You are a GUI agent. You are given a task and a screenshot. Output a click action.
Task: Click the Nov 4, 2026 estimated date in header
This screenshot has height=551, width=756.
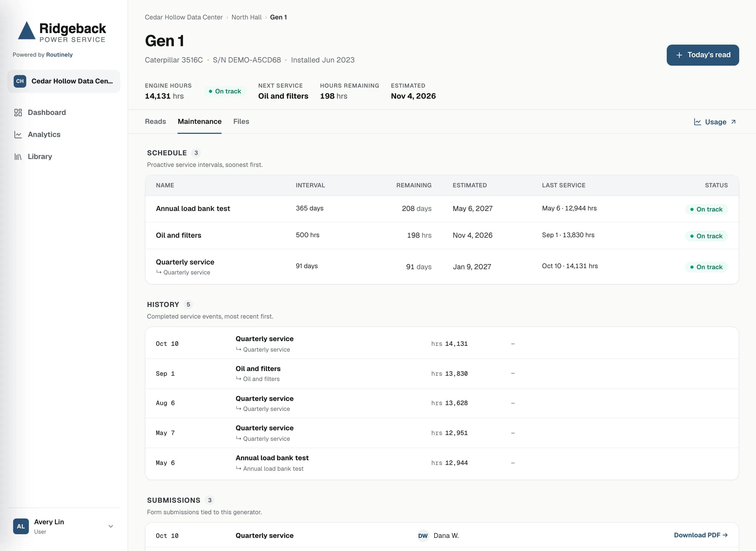pyautogui.click(x=413, y=96)
